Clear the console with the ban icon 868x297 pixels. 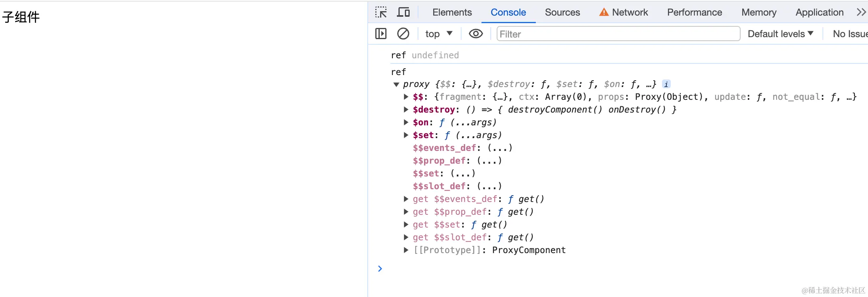pyautogui.click(x=403, y=34)
